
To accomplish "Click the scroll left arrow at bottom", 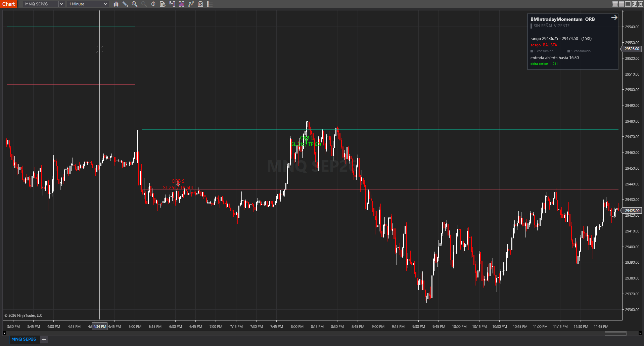I will pos(4,333).
